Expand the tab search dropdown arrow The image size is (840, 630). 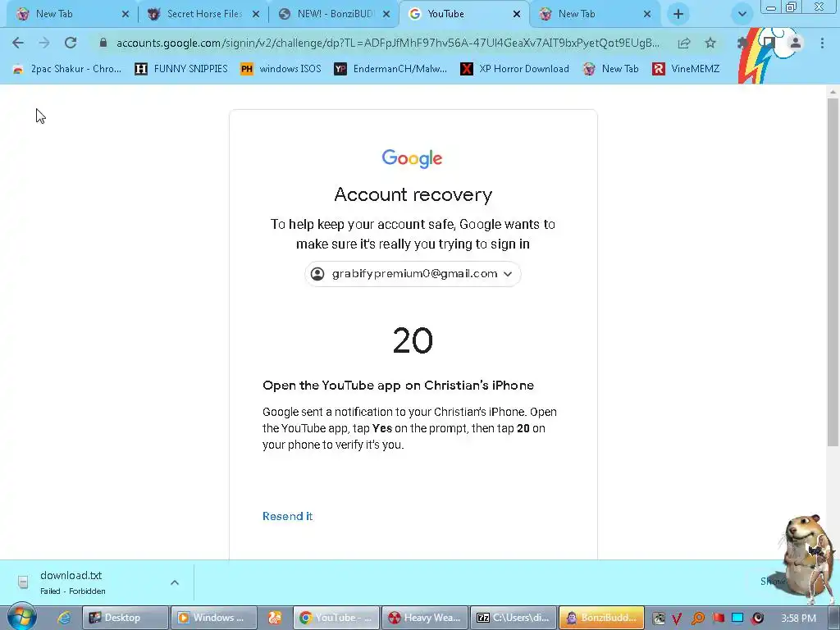coord(742,14)
